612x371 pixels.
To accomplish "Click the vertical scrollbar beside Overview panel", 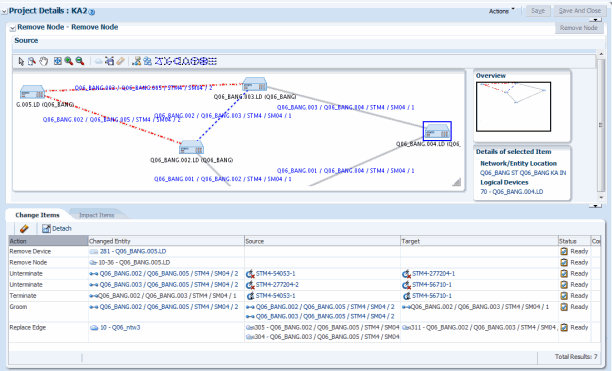I will (601, 125).
